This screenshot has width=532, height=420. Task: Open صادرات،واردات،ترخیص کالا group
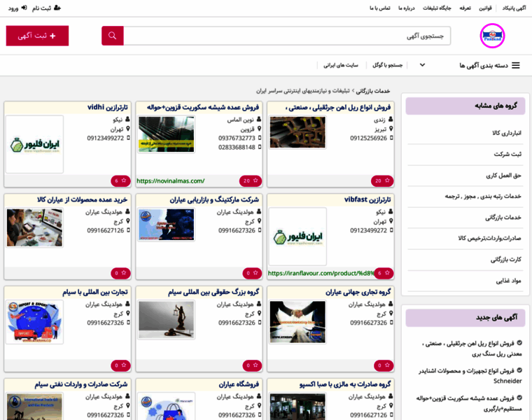[489, 238]
